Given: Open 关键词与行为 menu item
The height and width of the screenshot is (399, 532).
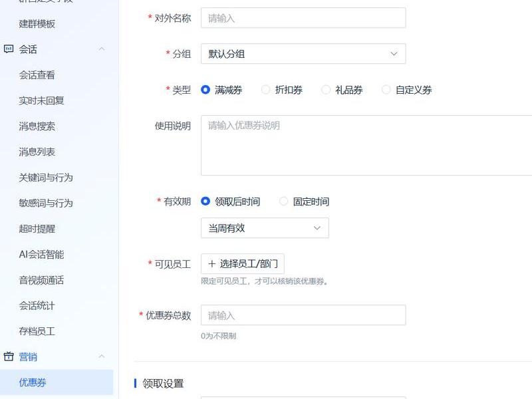Looking at the screenshot, I should [x=46, y=178].
